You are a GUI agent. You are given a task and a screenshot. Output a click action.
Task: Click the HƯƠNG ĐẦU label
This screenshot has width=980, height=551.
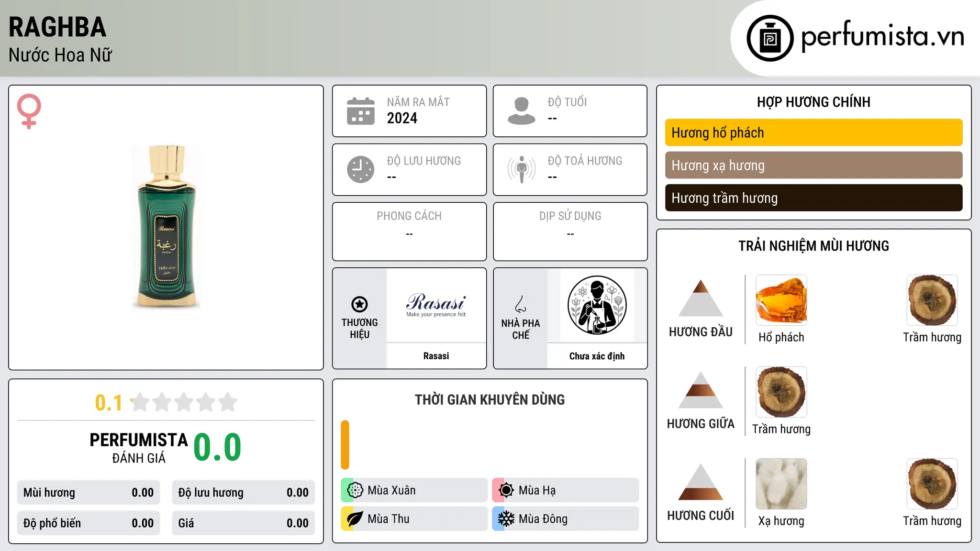coord(701,332)
